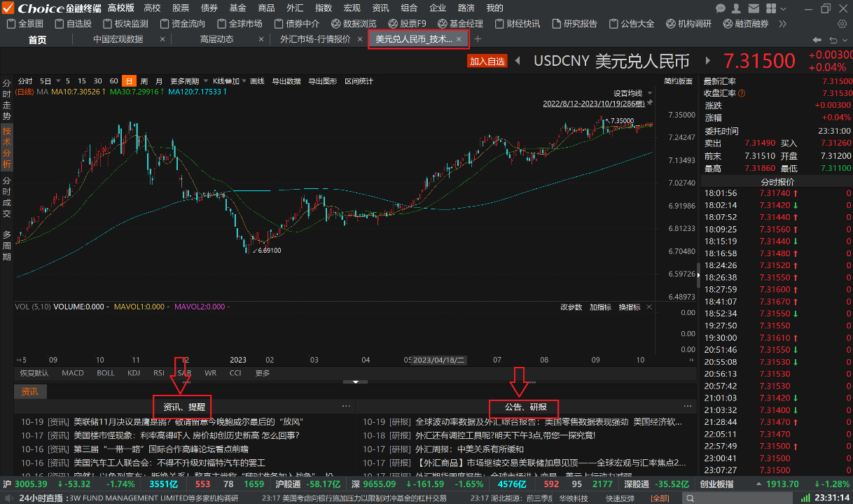Select the 60 minute period
853x504 pixels.
coord(114,81)
